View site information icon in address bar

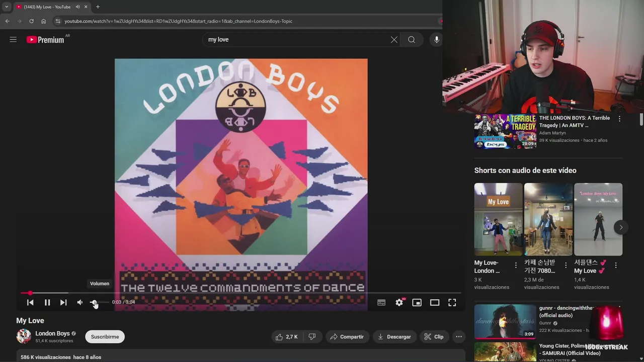(58, 21)
